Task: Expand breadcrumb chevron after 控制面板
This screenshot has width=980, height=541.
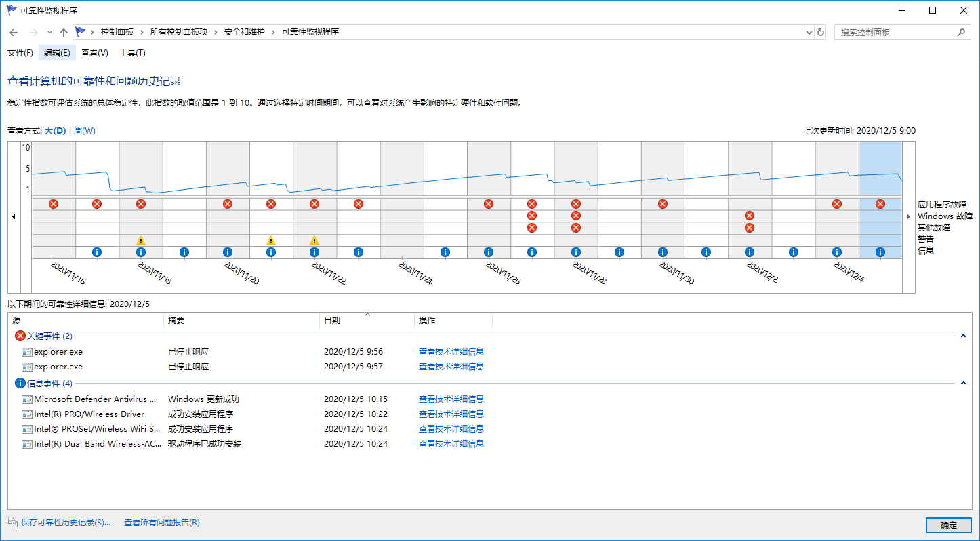Action: pyautogui.click(x=142, y=32)
